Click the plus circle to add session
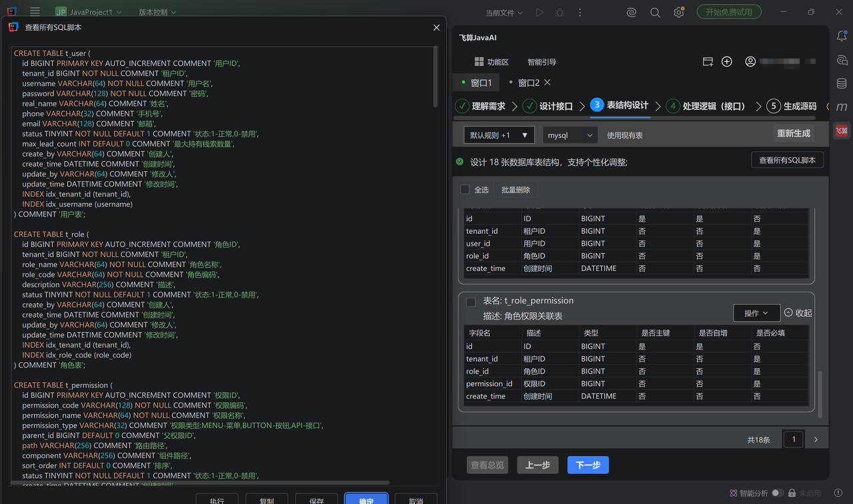This screenshot has width=853, height=504. tap(727, 62)
